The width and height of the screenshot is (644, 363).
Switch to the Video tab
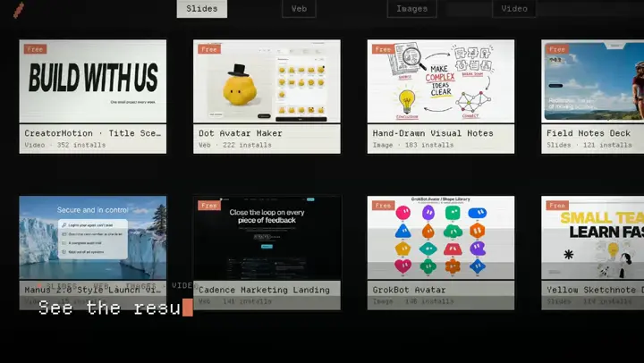pos(513,9)
